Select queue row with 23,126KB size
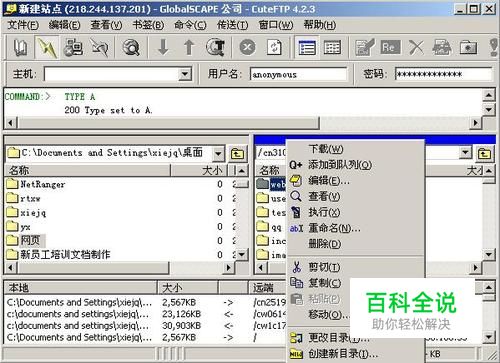The height and width of the screenshot is (363, 500). tap(146, 314)
